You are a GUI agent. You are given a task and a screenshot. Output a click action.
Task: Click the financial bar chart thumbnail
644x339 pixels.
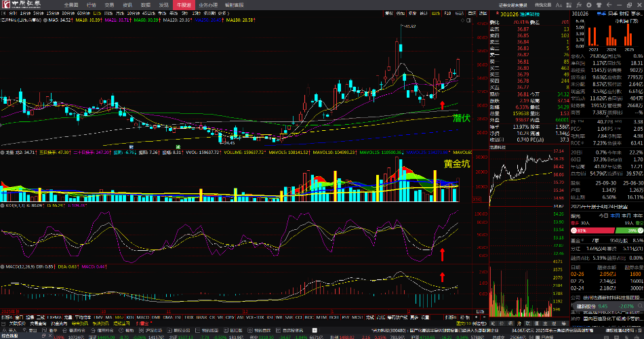pyautogui.click(x=611, y=35)
